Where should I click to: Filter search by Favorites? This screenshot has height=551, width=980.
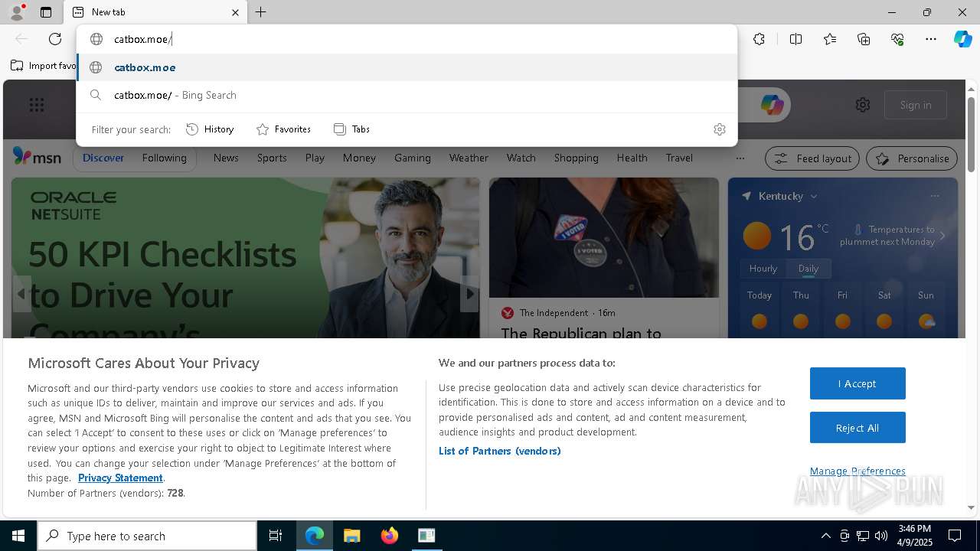click(283, 129)
